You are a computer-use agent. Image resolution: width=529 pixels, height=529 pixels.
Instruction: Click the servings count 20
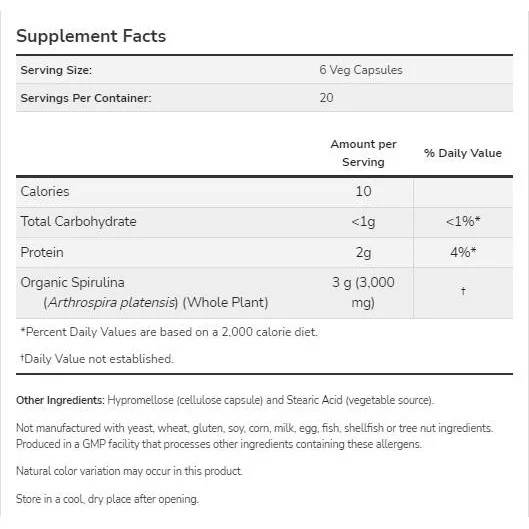pos(326,98)
